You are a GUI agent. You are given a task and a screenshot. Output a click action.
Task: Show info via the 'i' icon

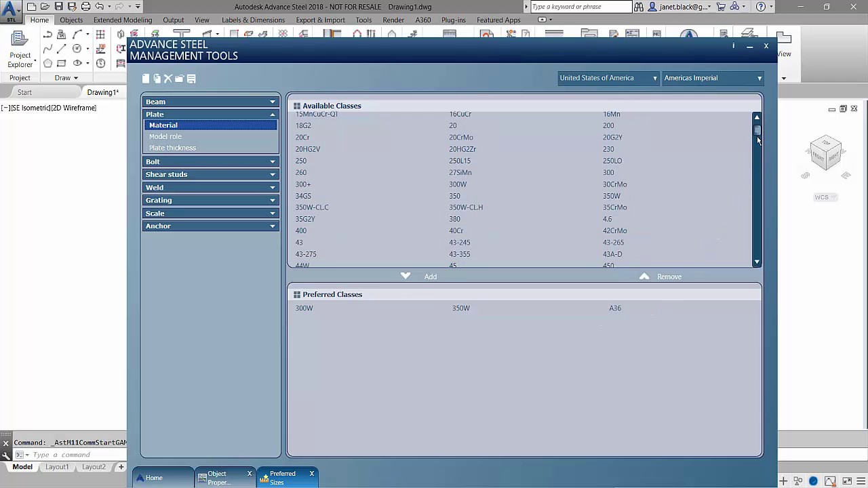click(x=733, y=46)
